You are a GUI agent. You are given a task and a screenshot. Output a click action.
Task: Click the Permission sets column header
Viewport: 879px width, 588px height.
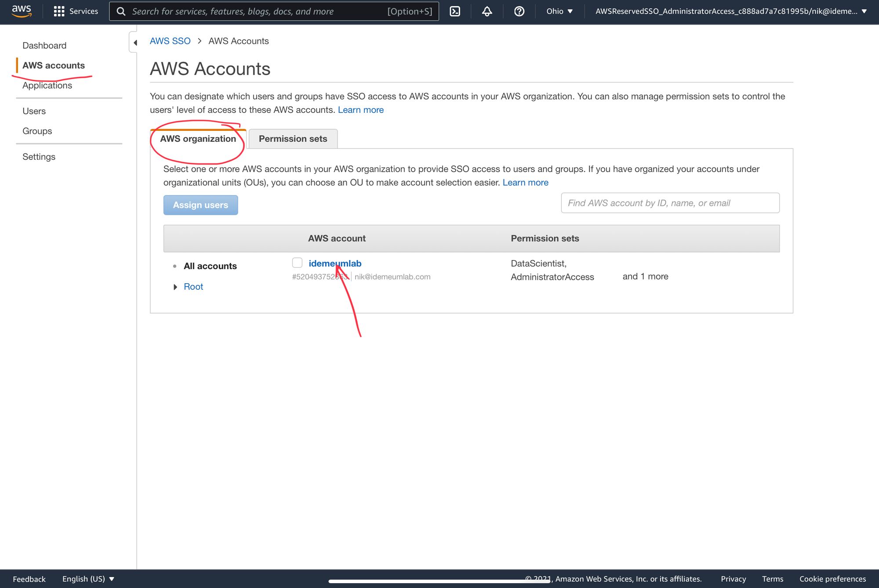[x=545, y=238]
